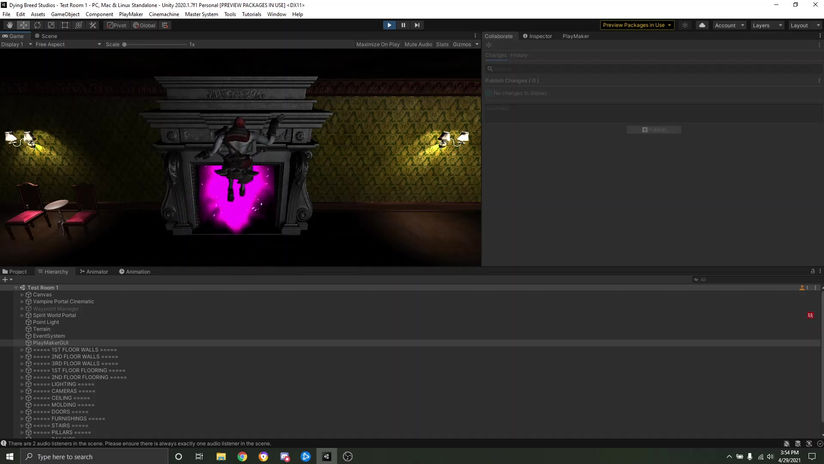Click the Collaborate search field

pyautogui.click(x=652, y=69)
